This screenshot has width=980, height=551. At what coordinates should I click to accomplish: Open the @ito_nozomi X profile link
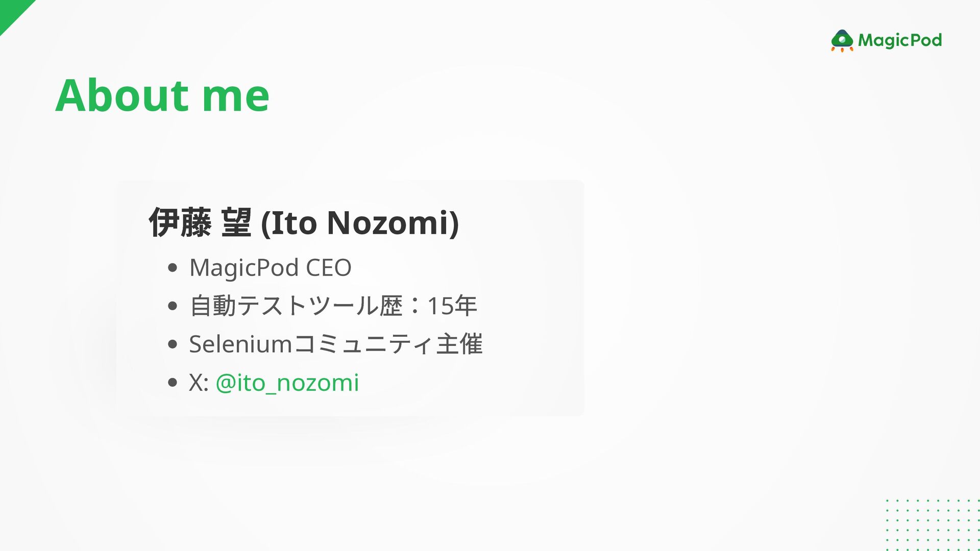point(287,383)
